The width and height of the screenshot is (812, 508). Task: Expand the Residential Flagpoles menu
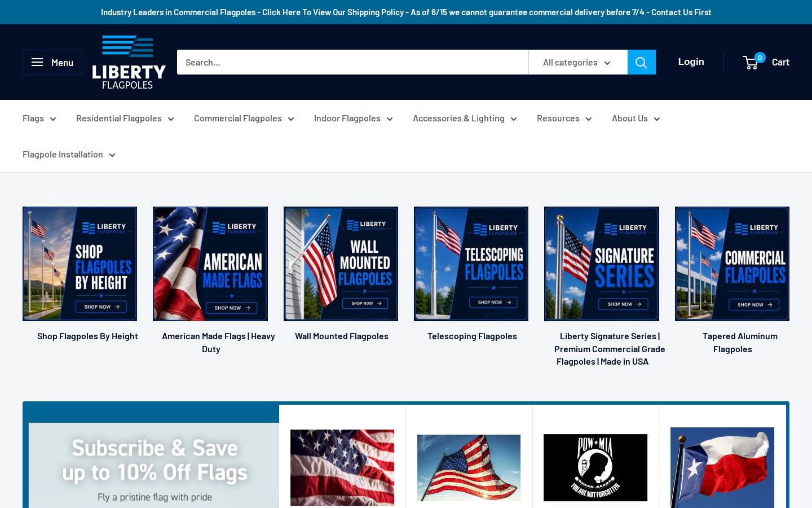[125, 119]
